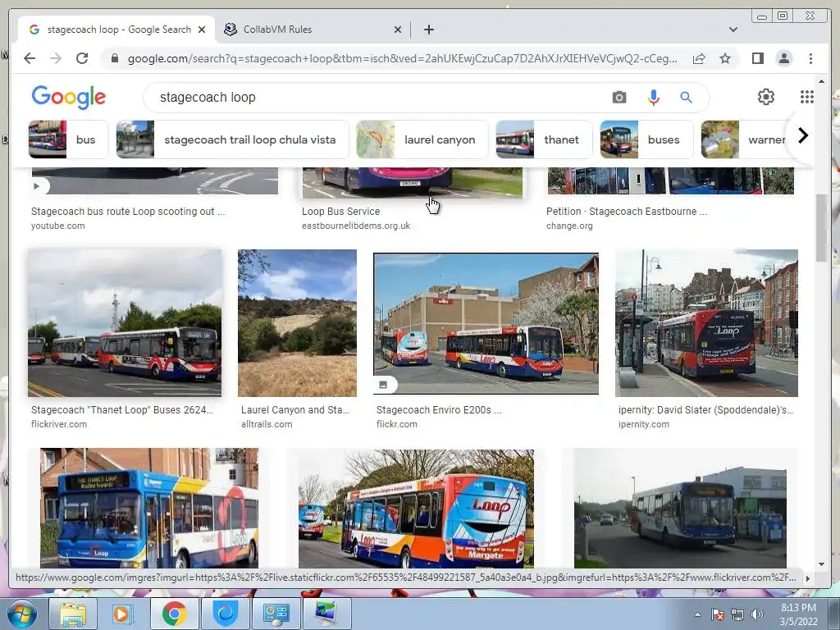This screenshot has width=840, height=630.
Task: Open ipernity David Slater bus image
Action: (706, 323)
